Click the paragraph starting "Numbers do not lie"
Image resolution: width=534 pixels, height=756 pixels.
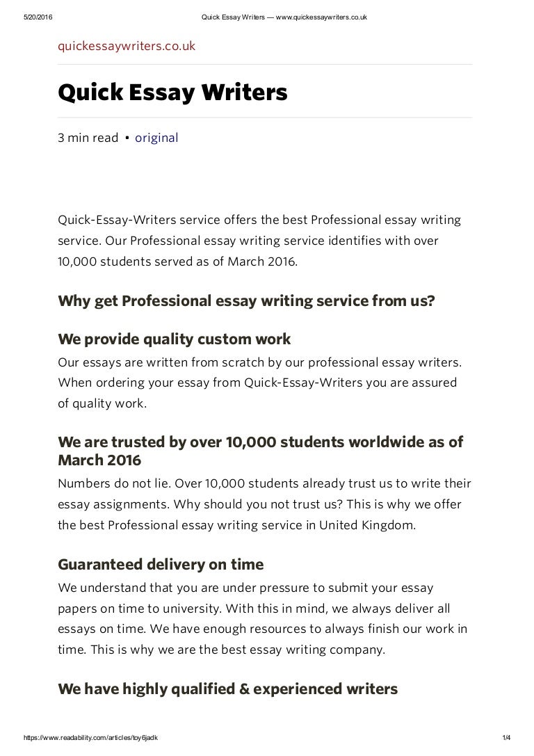pos(264,504)
